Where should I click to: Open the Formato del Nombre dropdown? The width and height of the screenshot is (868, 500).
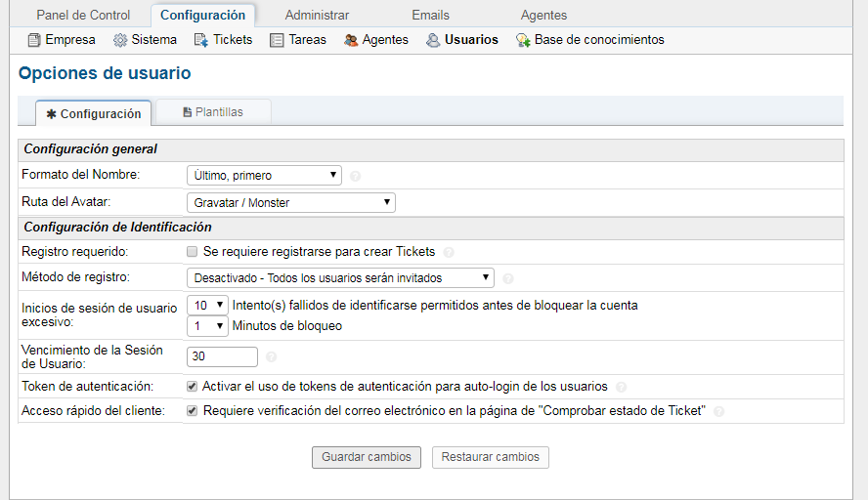[x=264, y=176]
